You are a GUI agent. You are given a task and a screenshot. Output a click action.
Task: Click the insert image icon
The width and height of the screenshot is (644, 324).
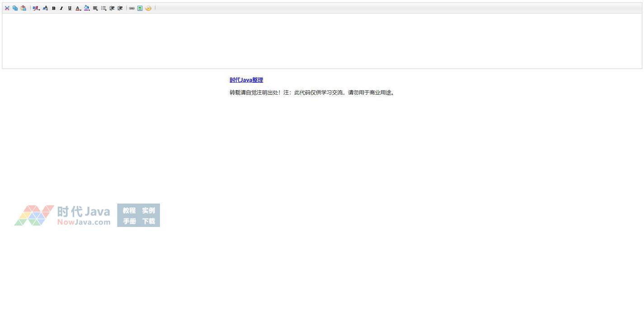pyautogui.click(x=140, y=8)
